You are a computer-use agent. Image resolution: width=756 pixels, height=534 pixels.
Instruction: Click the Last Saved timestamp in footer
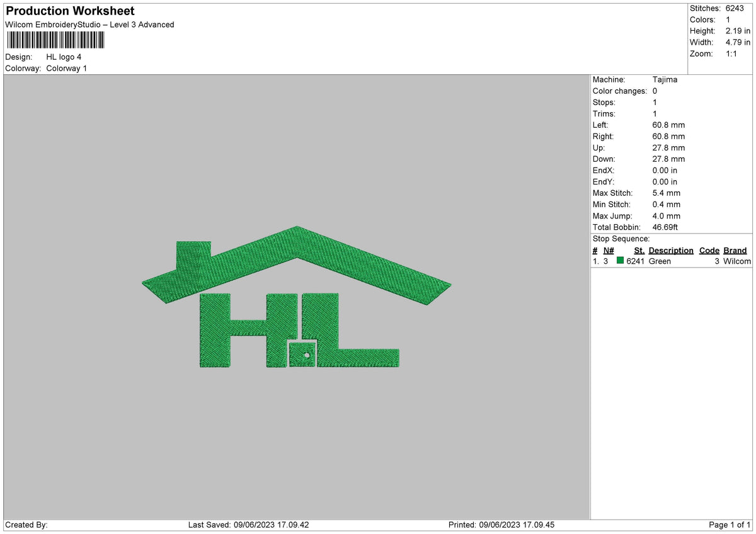coord(248,525)
